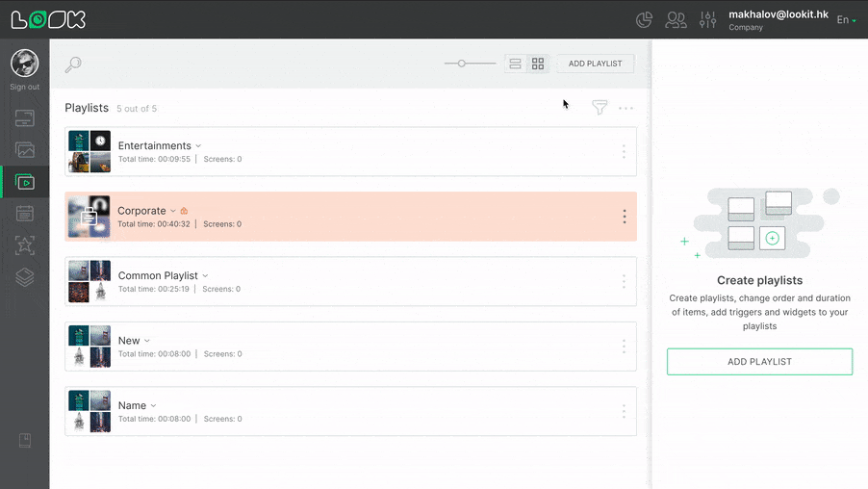Open the Screens section in sidebar
The width and height of the screenshot is (868, 489).
(x=24, y=118)
